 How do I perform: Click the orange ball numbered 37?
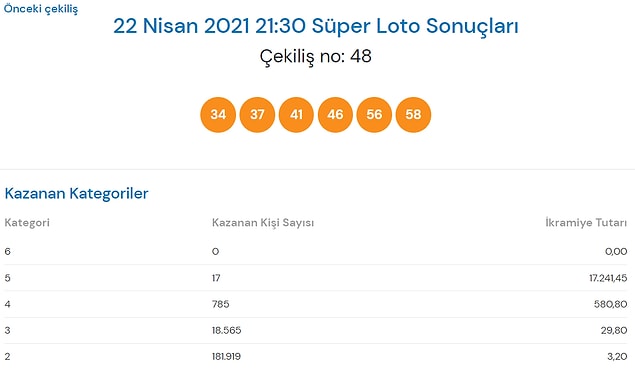(257, 115)
